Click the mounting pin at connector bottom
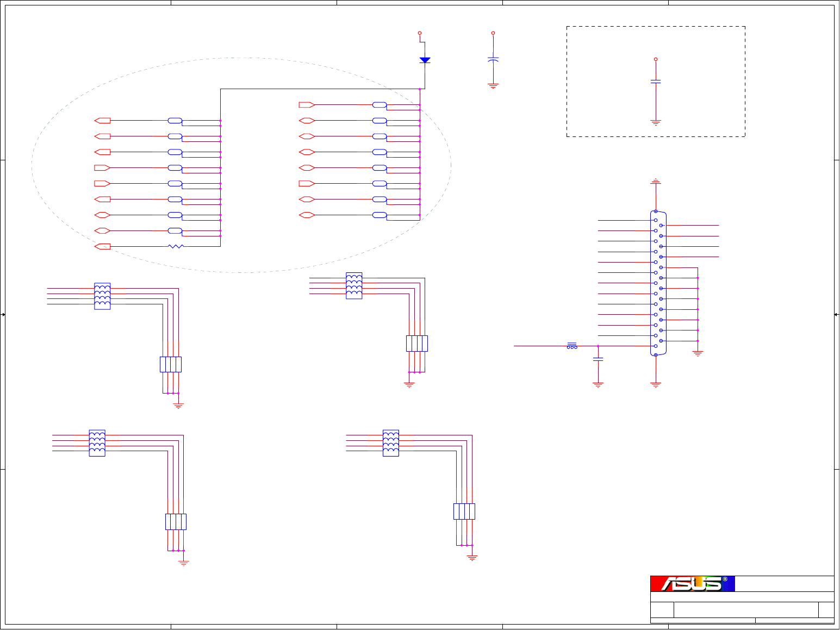 [x=656, y=355]
